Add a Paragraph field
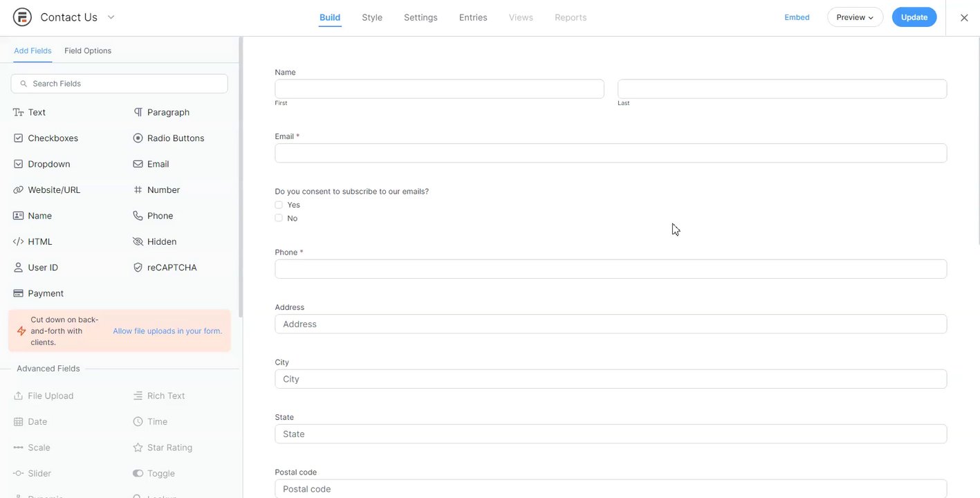 pos(167,112)
